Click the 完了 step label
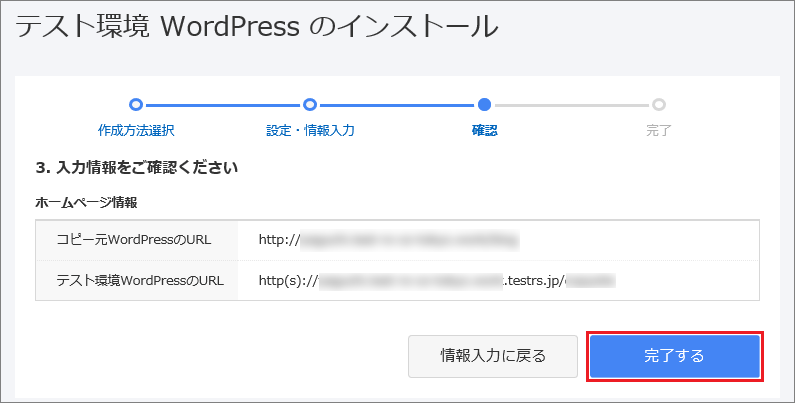The width and height of the screenshot is (795, 403). coord(659,130)
